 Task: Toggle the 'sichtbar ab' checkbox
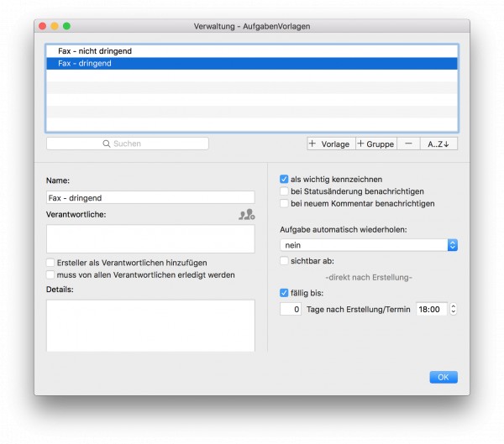click(x=284, y=260)
